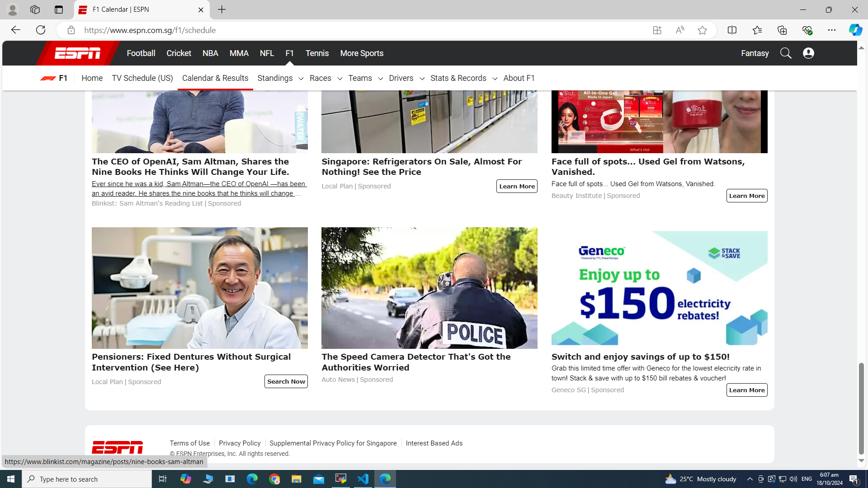
Task: Reload the page with refresh icon
Action: 41,30
